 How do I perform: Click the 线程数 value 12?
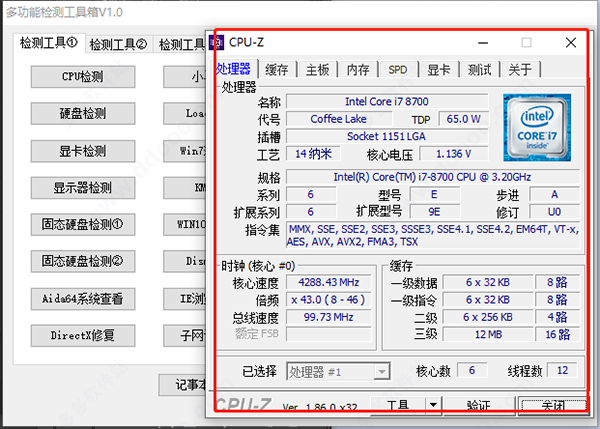(562, 370)
